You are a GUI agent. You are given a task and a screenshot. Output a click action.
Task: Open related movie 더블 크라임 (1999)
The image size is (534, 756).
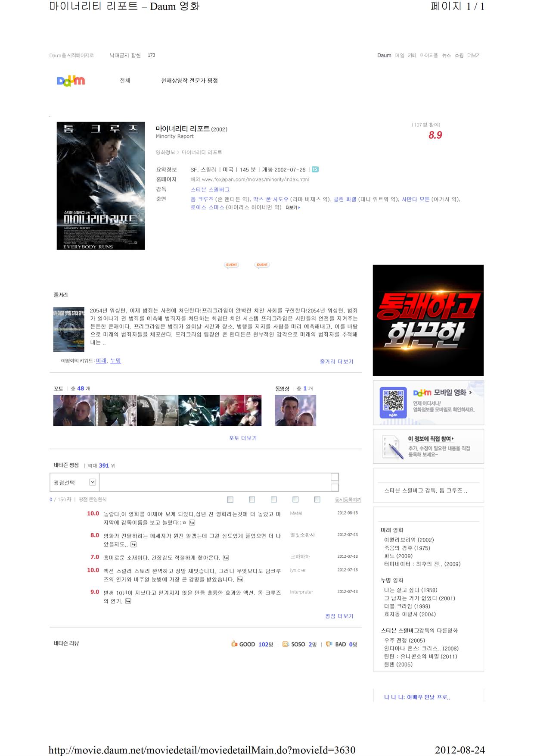pyautogui.click(x=407, y=606)
